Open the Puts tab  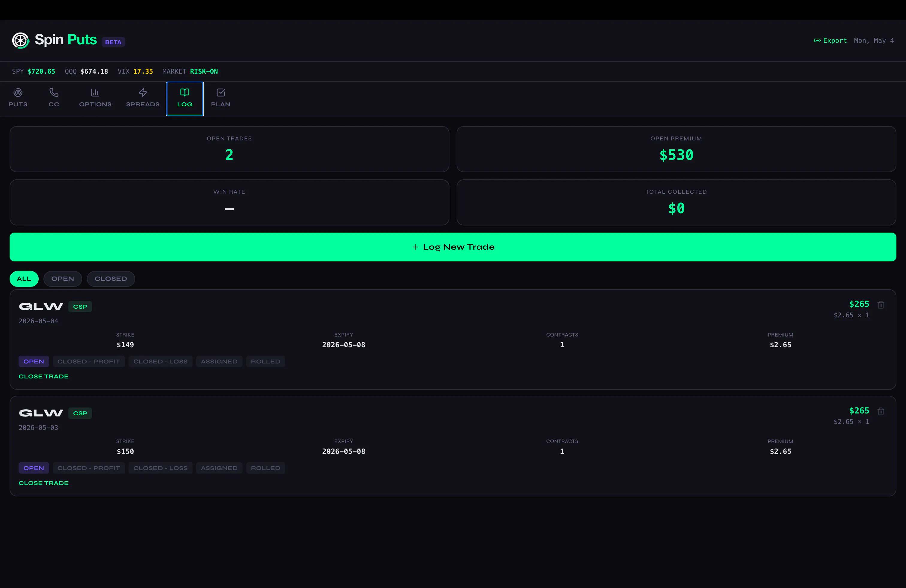point(18,98)
